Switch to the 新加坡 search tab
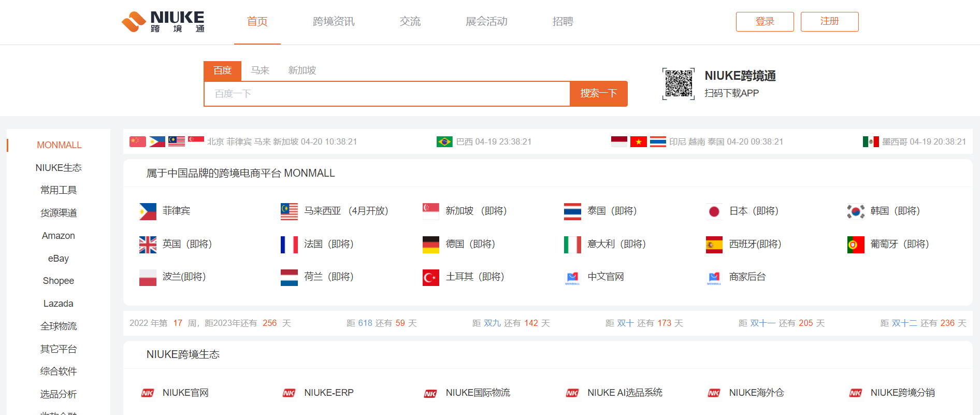This screenshot has width=980, height=415. pyautogui.click(x=302, y=70)
